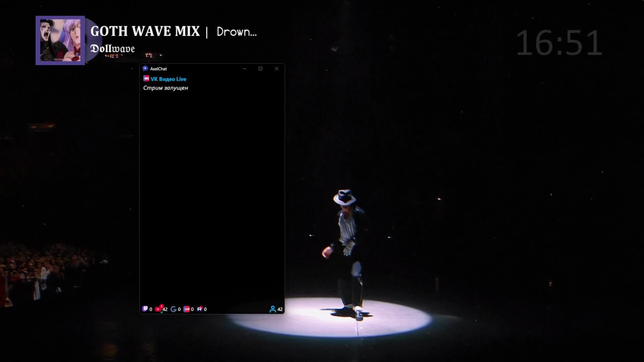Click the "Dollwave" artist name

113,49
